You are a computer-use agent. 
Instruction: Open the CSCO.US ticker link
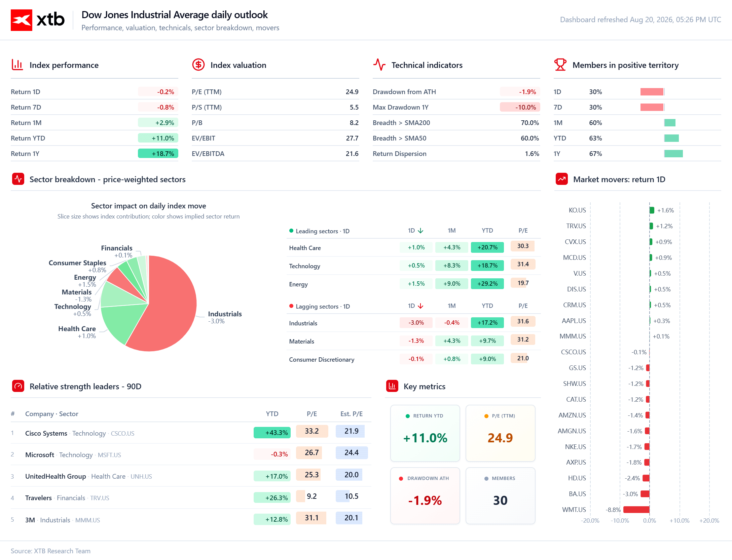point(122,434)
